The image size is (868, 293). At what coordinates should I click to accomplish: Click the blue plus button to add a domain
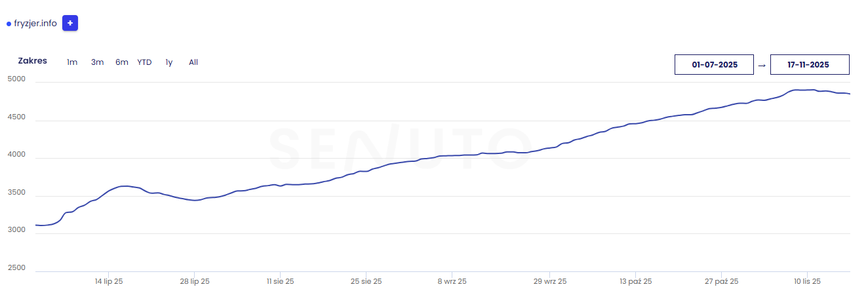70,23
